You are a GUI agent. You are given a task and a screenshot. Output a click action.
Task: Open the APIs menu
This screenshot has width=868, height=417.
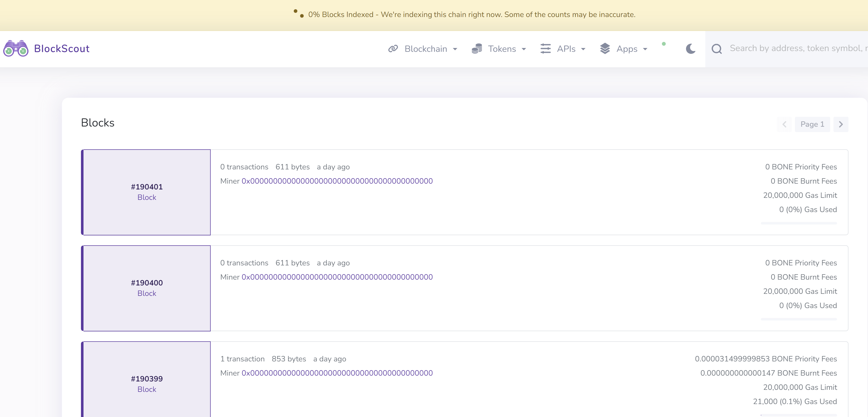click(x=566, y=49)
